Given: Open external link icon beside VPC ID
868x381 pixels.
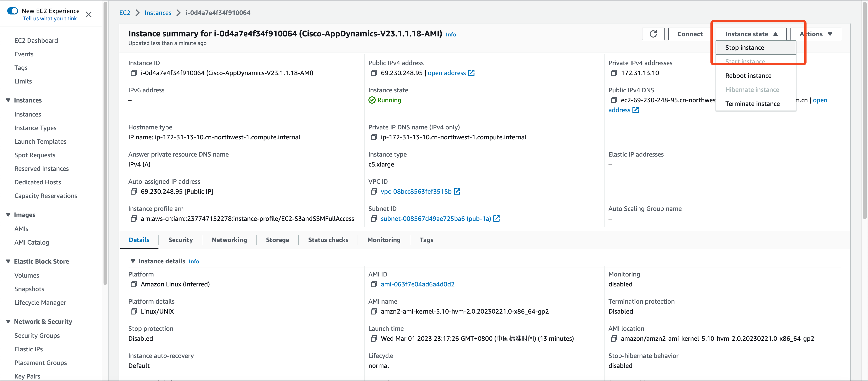Looking at the screenshot, I should [x=457, y=191].
